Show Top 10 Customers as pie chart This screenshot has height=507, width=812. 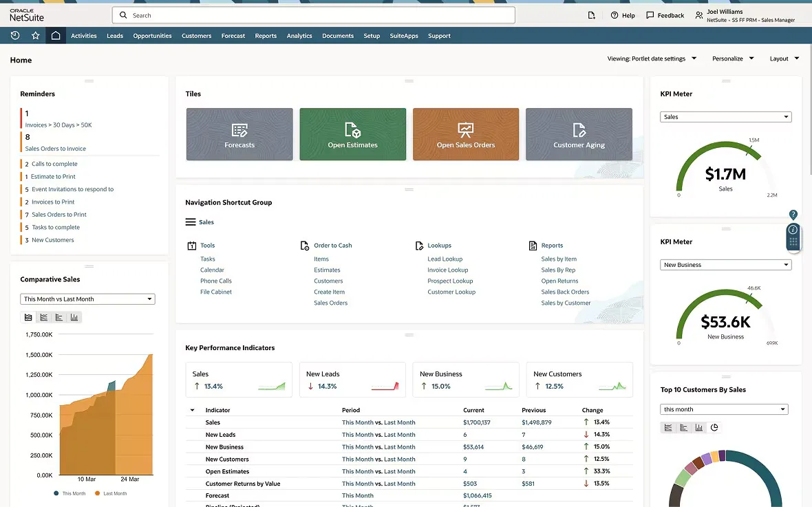click(x=715, y=427)
